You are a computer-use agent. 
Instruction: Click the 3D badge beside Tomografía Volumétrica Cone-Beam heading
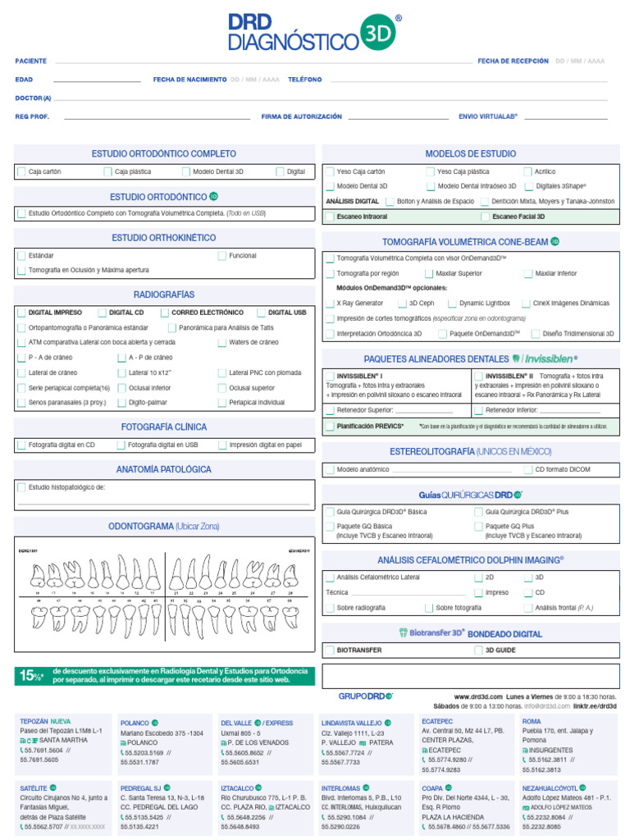(x=555, y=242)
